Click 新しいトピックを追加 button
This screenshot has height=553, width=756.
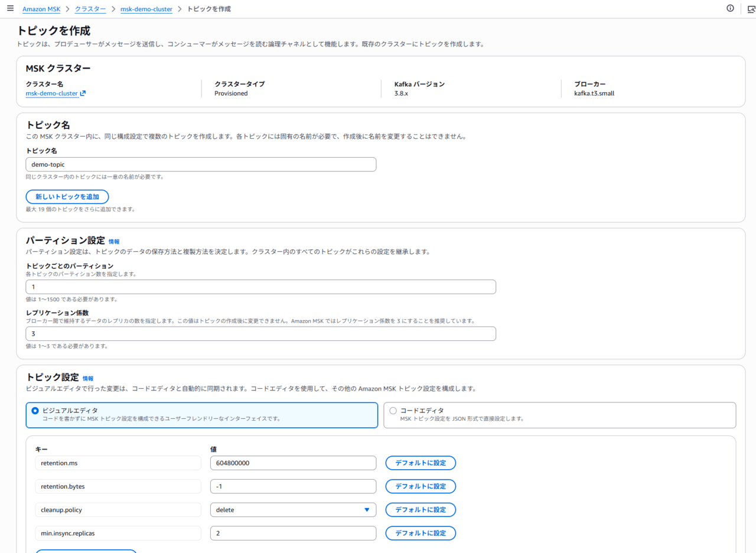pyautogui.click(x=67, y=197)
